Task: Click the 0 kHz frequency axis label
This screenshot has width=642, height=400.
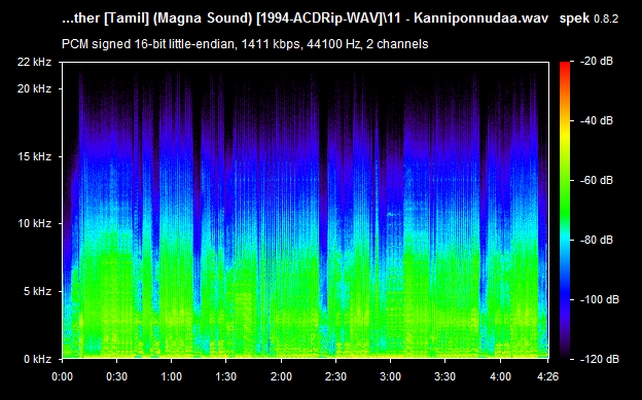Action: (x=37, y=359)
